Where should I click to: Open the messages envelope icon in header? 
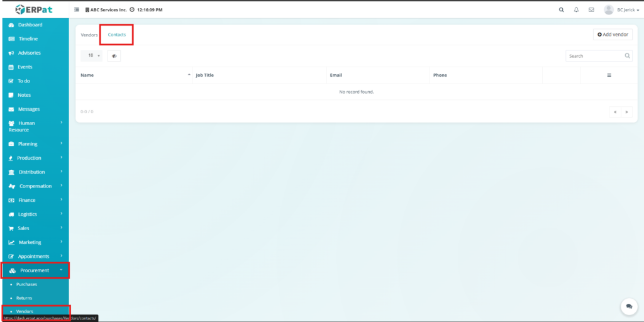591,10
